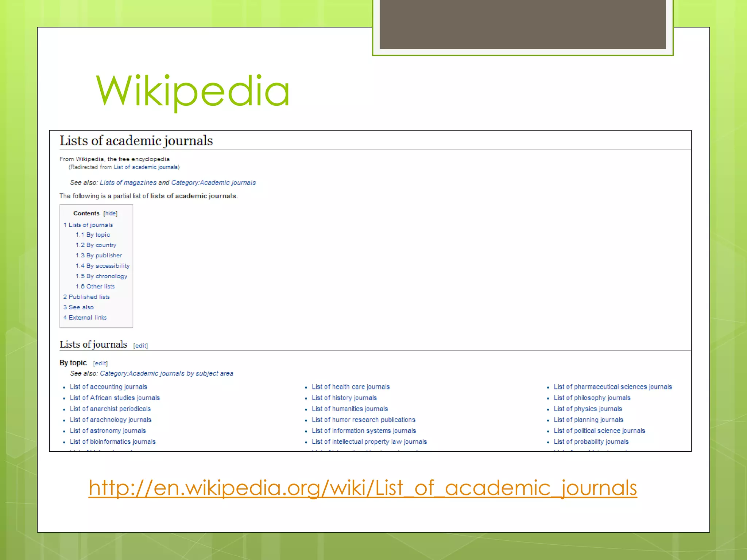Jump to '4 External links' section
The image size is (747, 560).
click(x=85, y=318)
